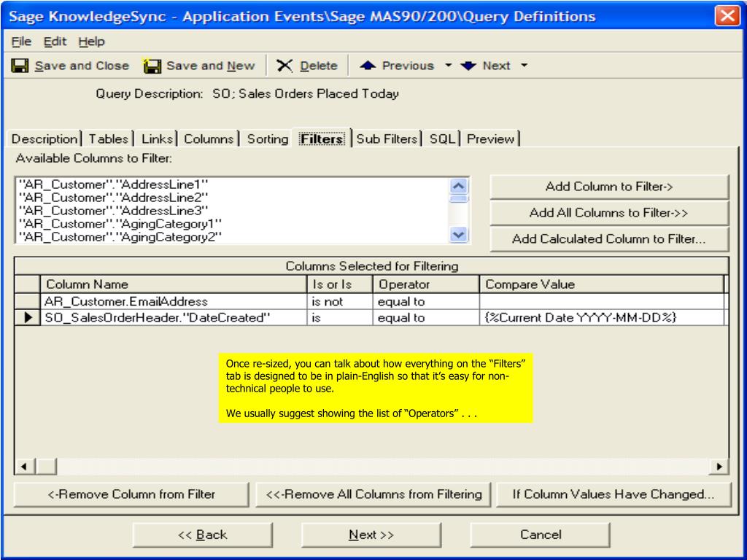Switch to the Sorting tab
Image resolution: width=747 pixels, height=560 pixels.
pyautogui.click(x=267, y=139)
